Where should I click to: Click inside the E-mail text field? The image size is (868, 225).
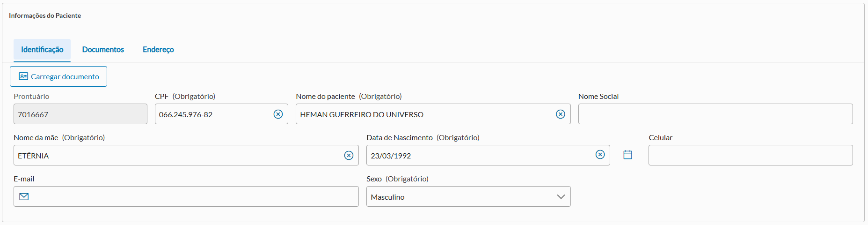click(x=192, y=197)
